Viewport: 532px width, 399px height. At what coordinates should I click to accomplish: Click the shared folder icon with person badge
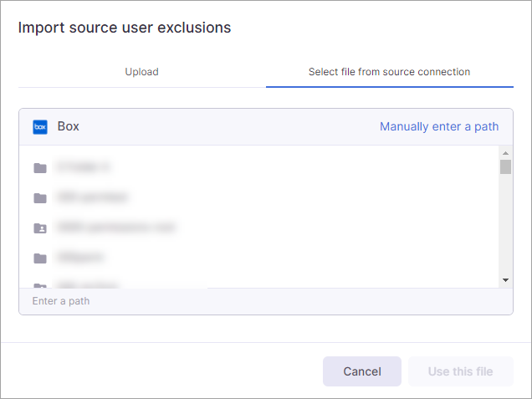pos(40,228)
